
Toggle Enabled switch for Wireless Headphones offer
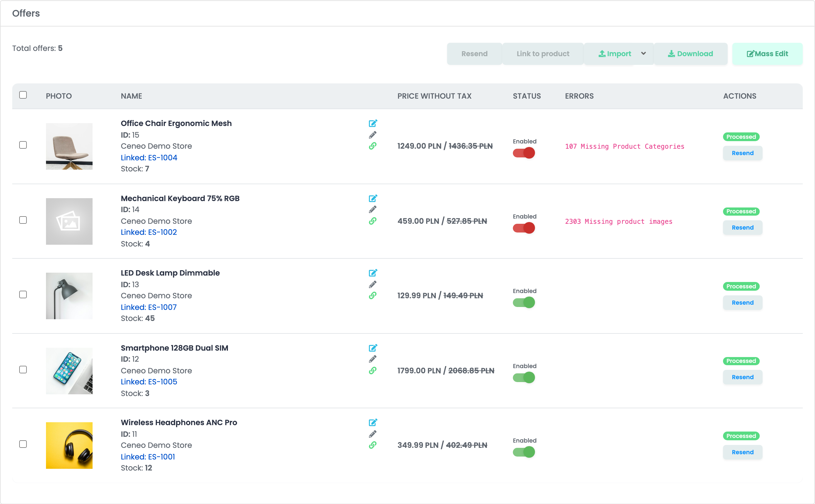coord(524,452)
